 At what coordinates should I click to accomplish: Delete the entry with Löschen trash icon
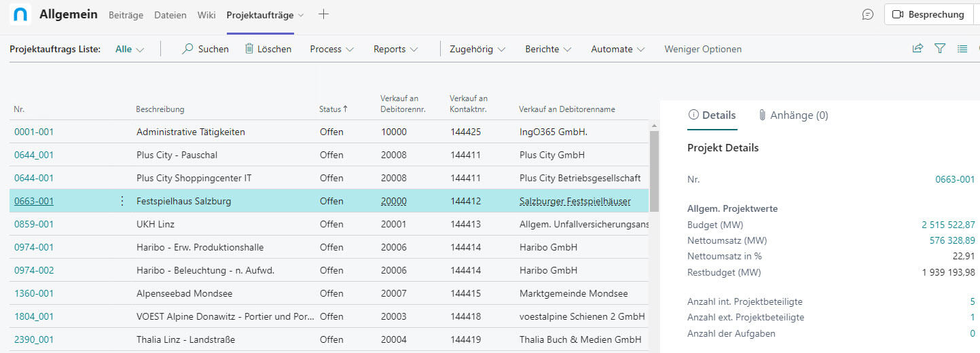pos(249,49)
